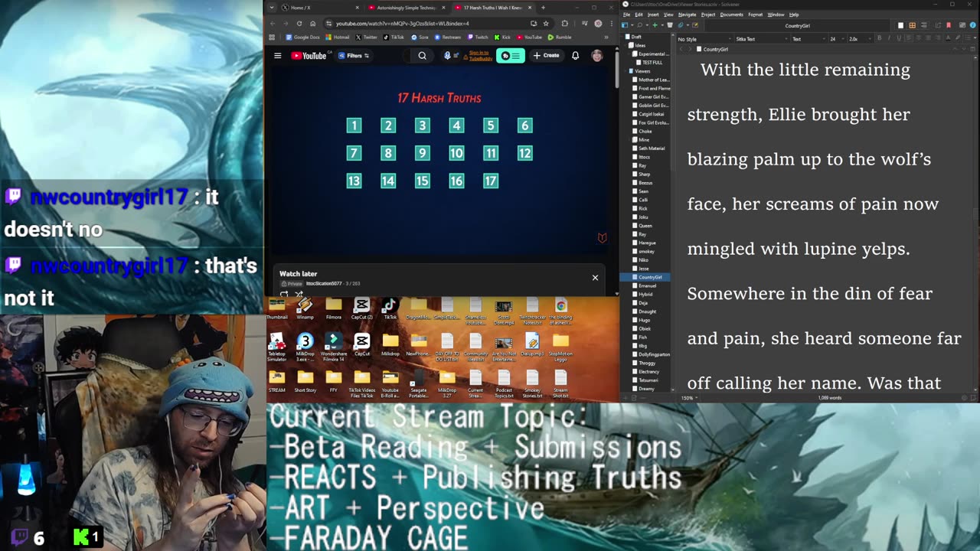Click Scrivener highlight color marker
Image resolution: width=980 pixels, height=551 pixels.
click(x=957, y=38)
